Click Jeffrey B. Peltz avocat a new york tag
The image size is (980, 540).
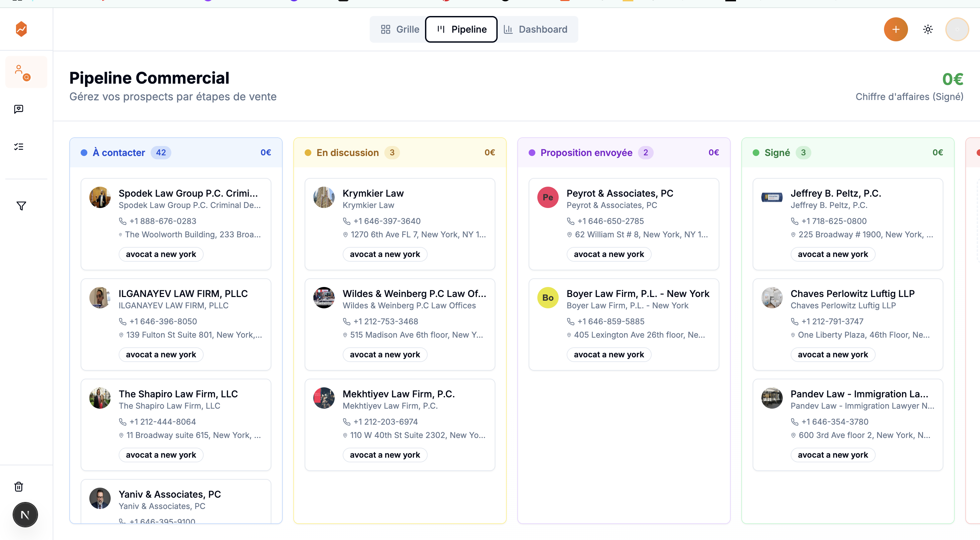pos(833,254)
